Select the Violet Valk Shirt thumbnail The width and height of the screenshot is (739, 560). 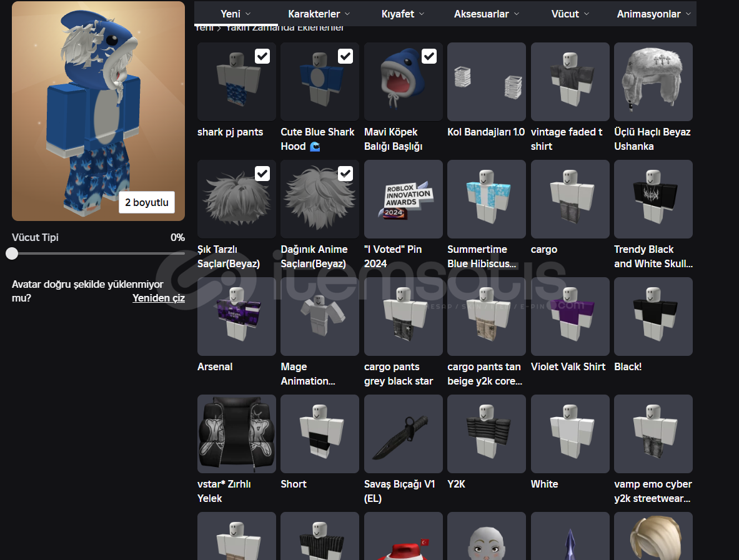[x=570, y=317]
